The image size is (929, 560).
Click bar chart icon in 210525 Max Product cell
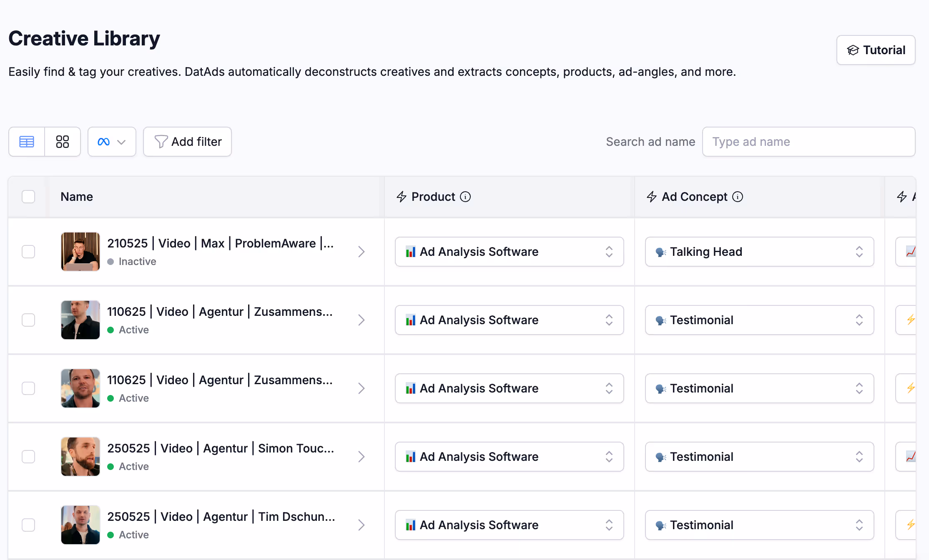point(411,252)
